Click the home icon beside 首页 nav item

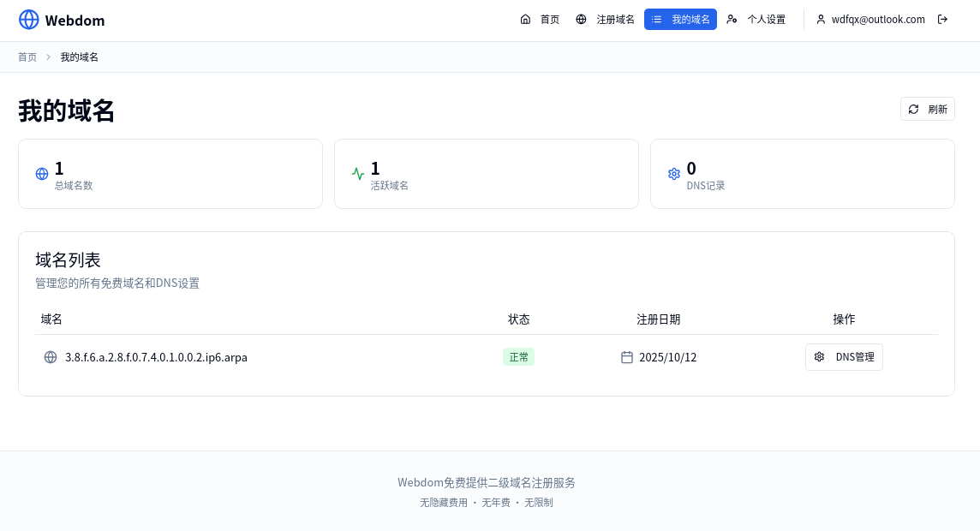click(x=526, y=19)
